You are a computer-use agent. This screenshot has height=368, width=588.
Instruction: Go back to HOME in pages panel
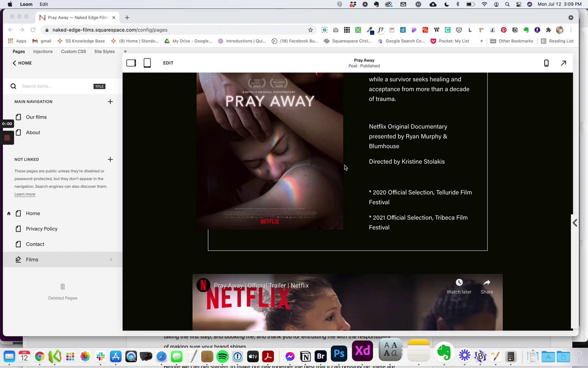[x=22, y=63]
